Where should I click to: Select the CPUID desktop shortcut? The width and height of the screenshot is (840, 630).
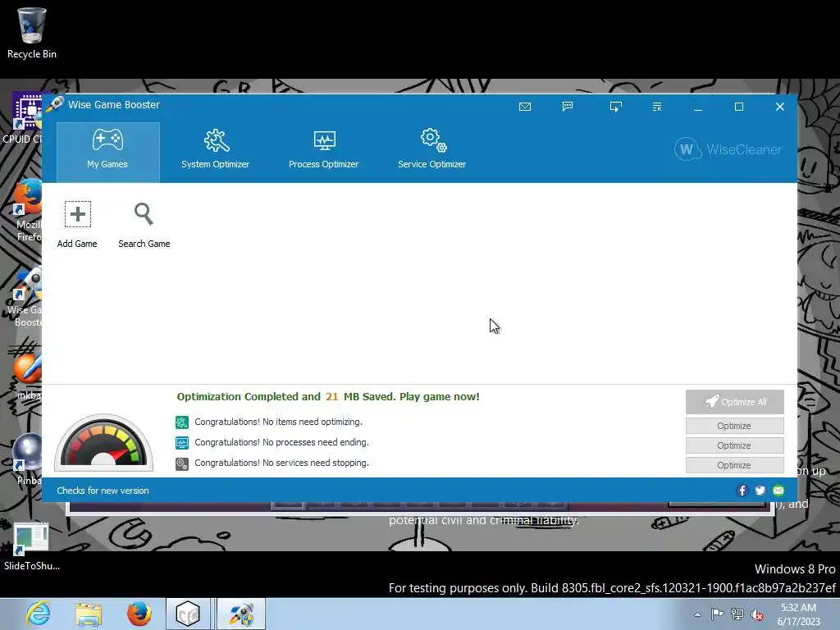(x=24, y=118)
